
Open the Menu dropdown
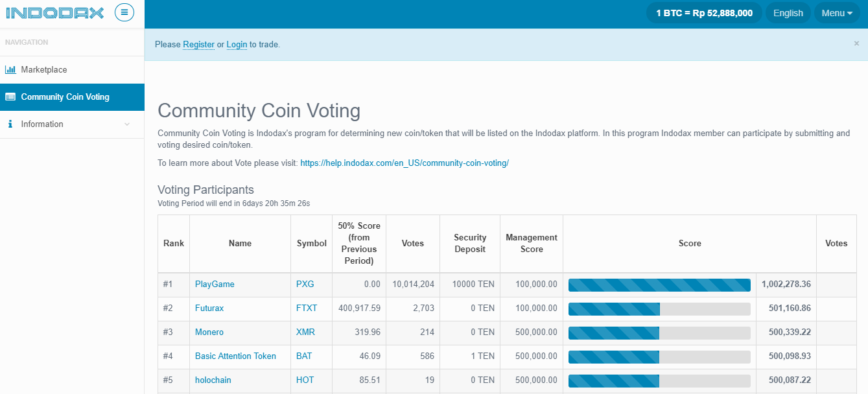click(836, 13)
